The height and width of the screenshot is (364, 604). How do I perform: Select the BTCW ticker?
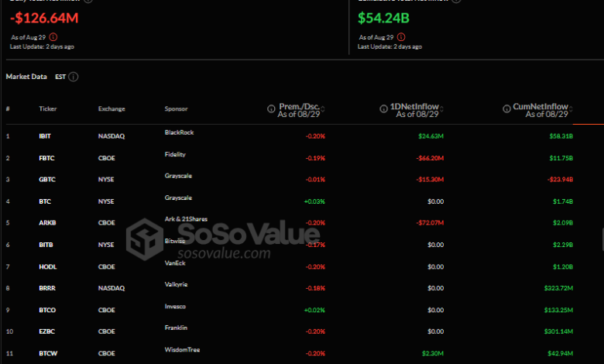coord(48,353)
